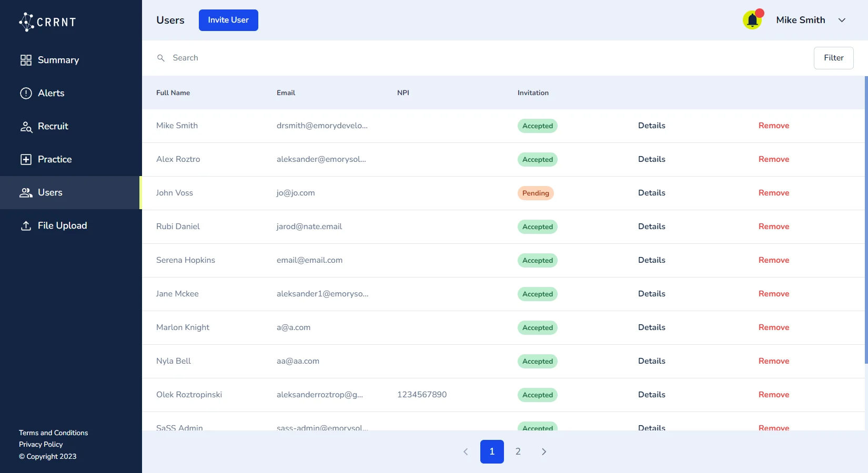Remove John Voss from users

(773, 193)
